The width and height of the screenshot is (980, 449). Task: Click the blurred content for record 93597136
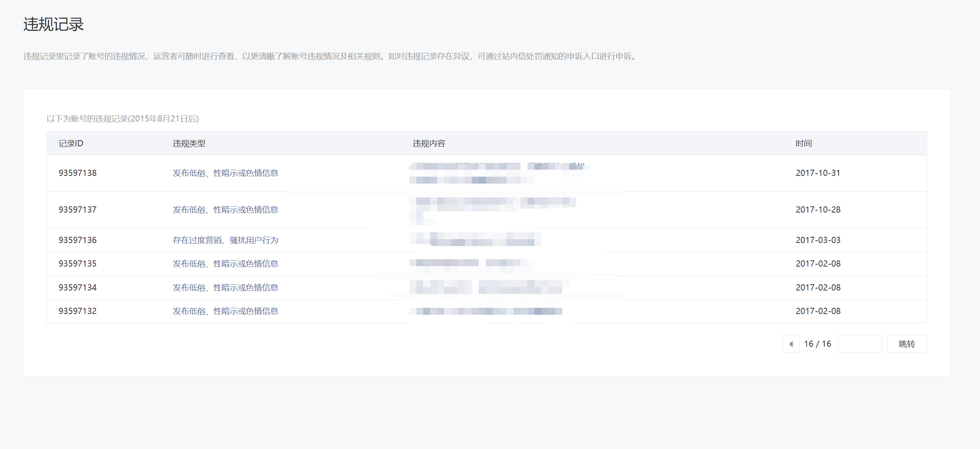475,239
